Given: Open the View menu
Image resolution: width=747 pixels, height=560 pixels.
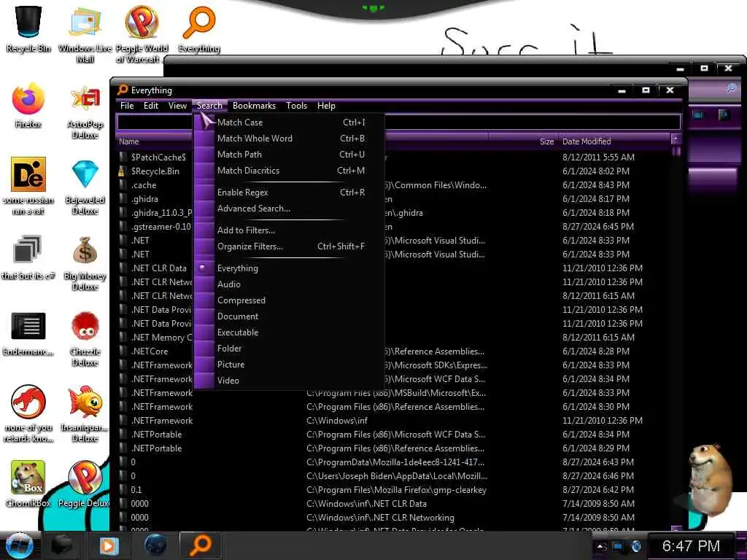Looking at the screenshot, I should click(x=177, y=106).
